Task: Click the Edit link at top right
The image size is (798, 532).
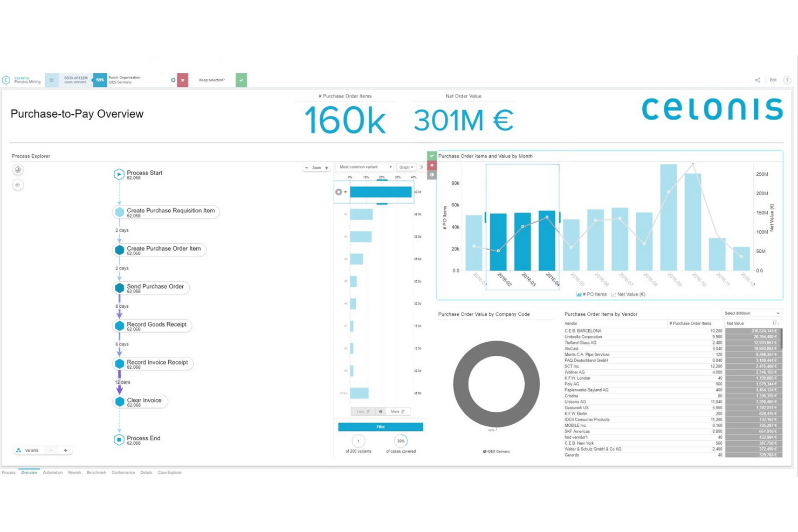Action: tap(773, 80)
